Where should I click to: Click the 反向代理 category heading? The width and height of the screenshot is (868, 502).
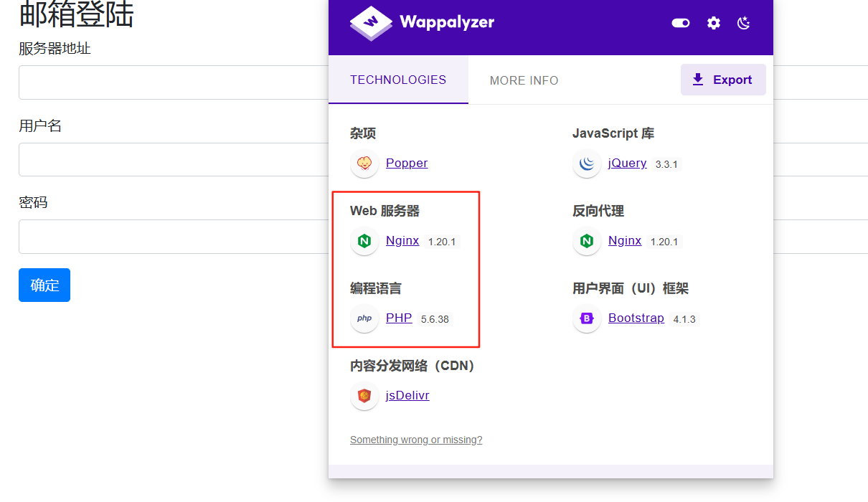coord(598,211)
